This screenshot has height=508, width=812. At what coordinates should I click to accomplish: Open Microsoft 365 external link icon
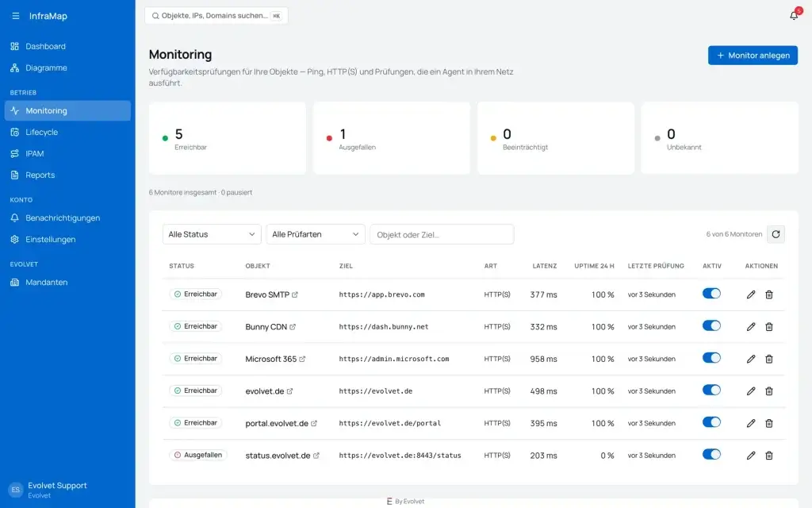coord(302,359)
